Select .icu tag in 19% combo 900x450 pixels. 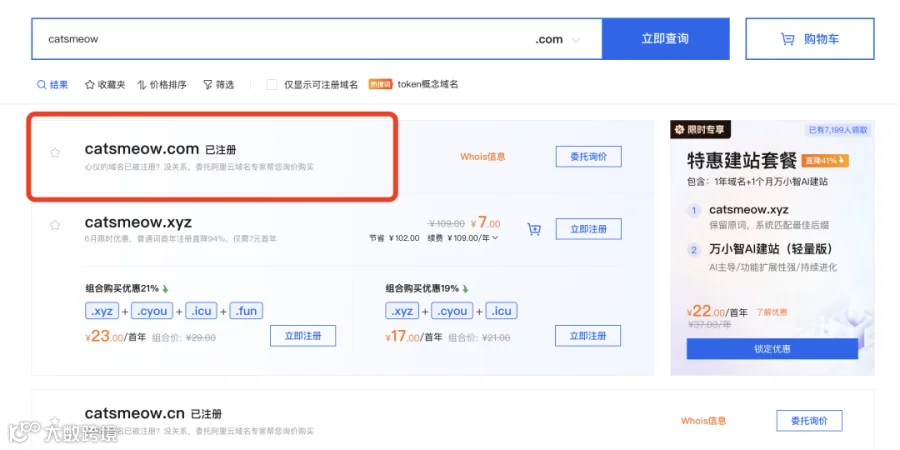pyautogui.click(x=502, y=311)
